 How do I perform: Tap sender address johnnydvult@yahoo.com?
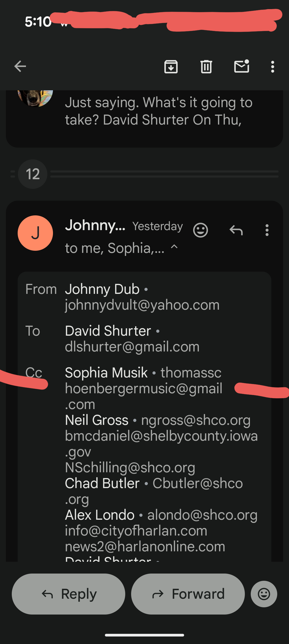tap(142, 305)
